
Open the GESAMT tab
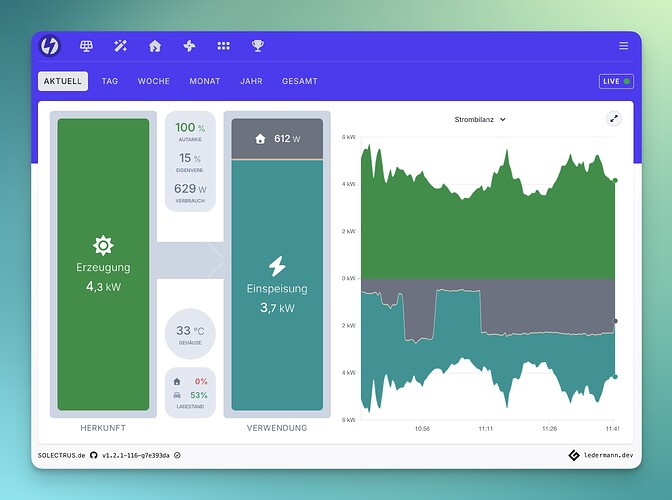click(300, 81)
